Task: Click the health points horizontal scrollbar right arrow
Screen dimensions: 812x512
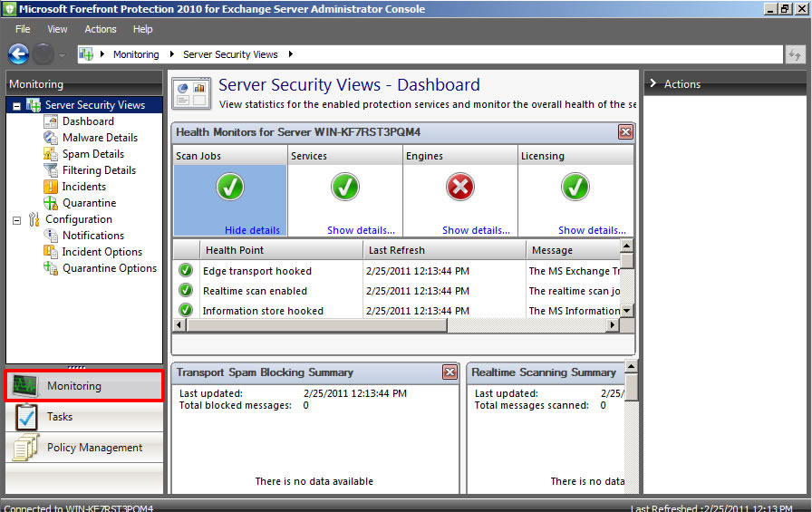Action: 614,324
